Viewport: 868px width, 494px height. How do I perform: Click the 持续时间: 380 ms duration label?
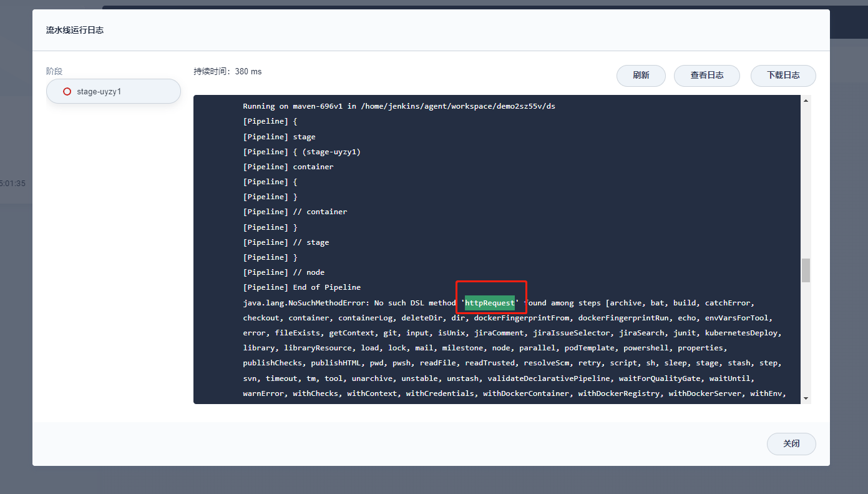pos(228,72)
